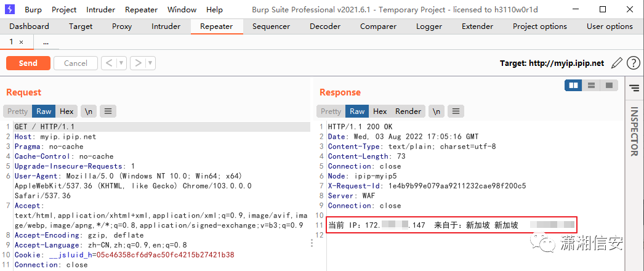Click the Content-Length: 73 response header
This screenshot has width=644, height=271.
pos(367,156)
